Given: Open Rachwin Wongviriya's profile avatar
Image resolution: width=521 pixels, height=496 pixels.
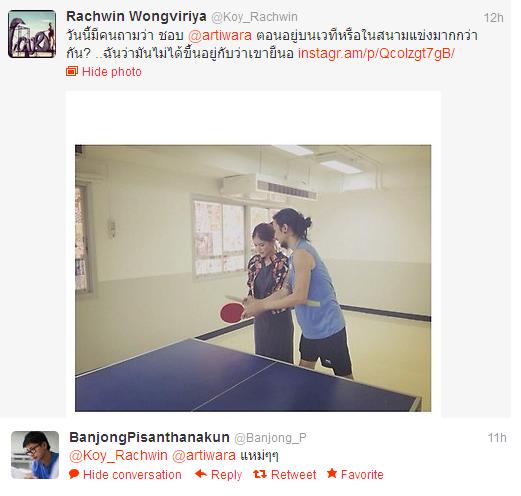Looking at the screenshot, I should (32, 34).
